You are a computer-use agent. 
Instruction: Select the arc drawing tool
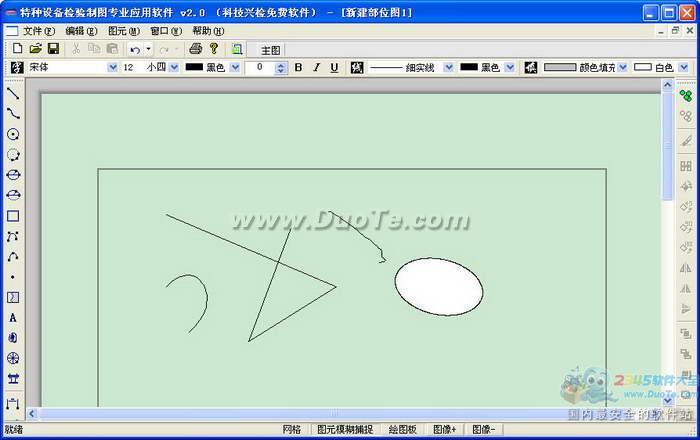point(13,257)
